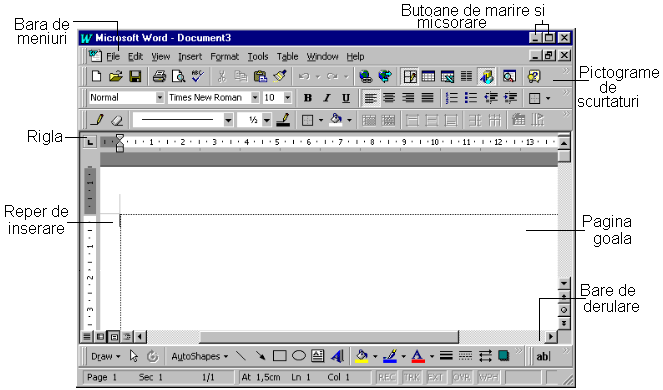Click the Insert Table icon
The height and width of the screenshot is (390, 663).
click(428, 77)
